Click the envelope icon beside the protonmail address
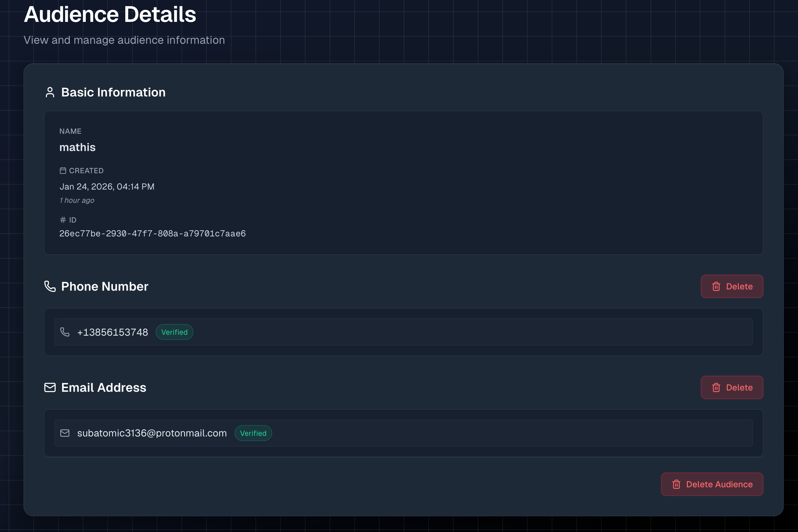Screen dimensions: 798x532 (65, 433)
